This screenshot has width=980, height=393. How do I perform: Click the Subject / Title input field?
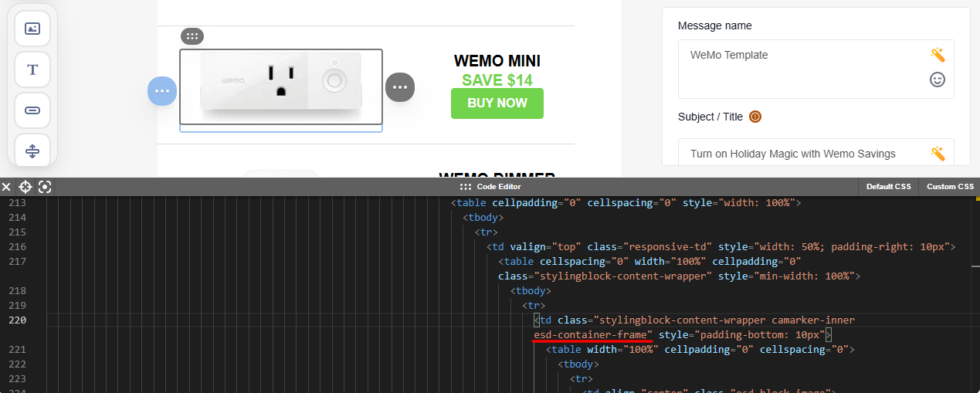[816, 152]
